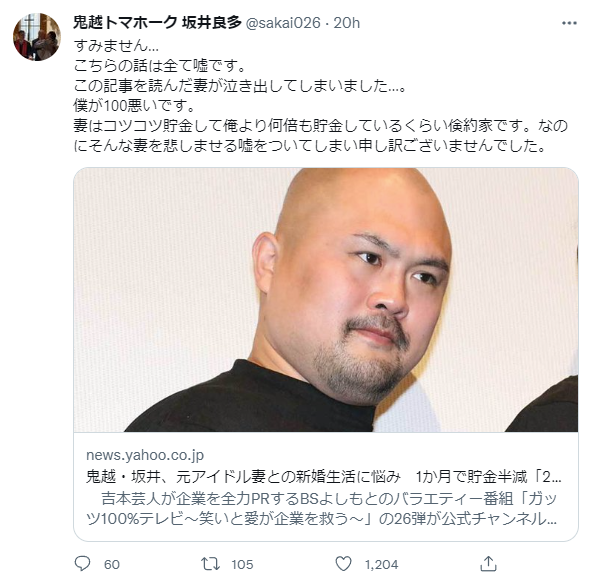Click the line 僕が100悪いです。
This screenshot has height=579, width=589.
(134, 106)
